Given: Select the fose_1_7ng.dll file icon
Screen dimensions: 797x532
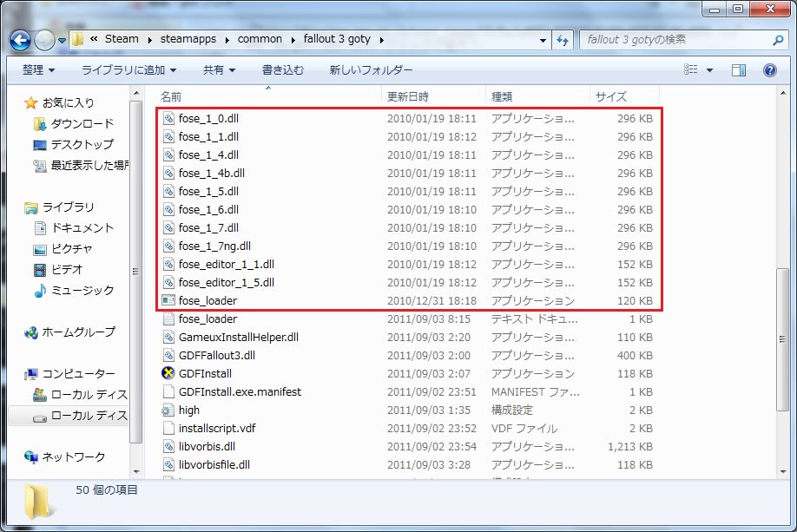Looking at the screenshot, I should (x=168, y=246).
